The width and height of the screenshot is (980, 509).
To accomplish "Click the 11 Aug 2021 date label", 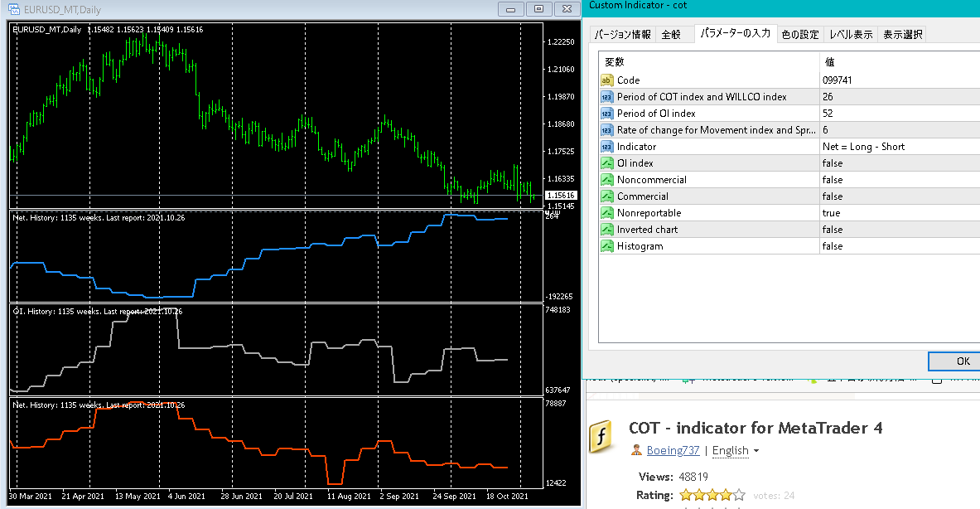I will 349,497.
